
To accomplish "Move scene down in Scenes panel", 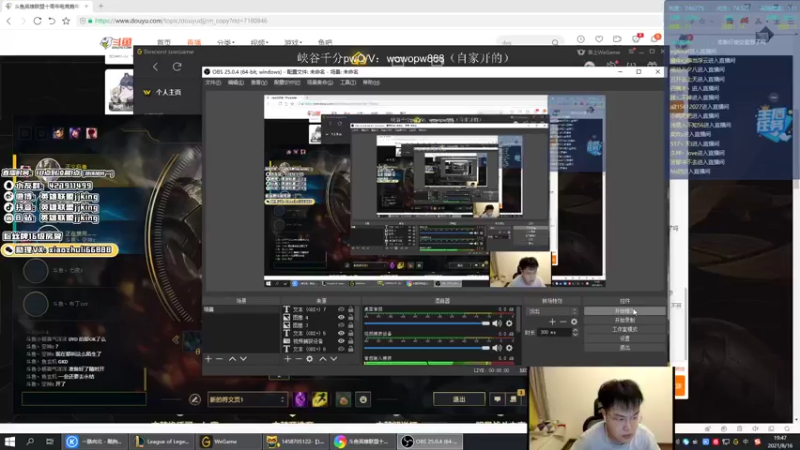I will pyautogui.click(x=243, y=359).
